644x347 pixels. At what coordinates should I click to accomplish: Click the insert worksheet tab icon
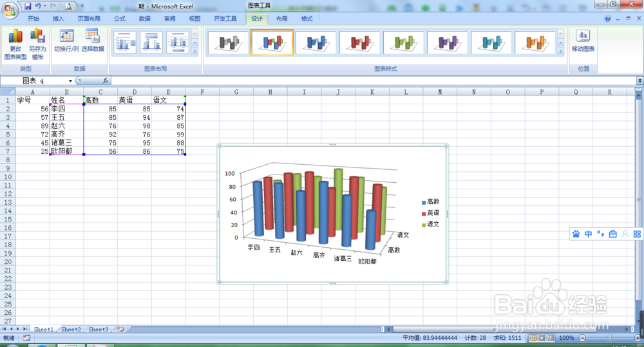(120, 330)
